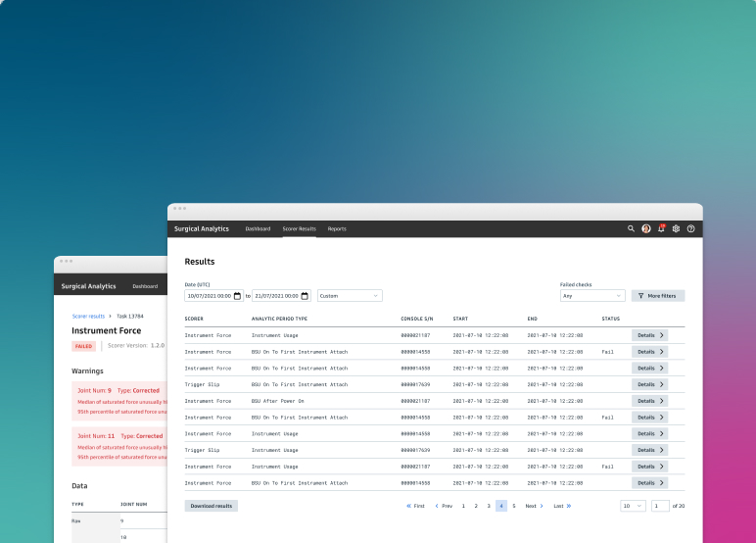Open the user profile avatar
Viewport: 756px width, 543px height.
click(646, 228)
